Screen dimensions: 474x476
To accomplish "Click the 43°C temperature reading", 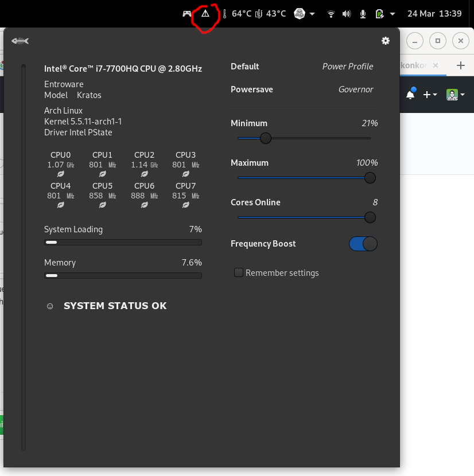I will pos(276,14).
